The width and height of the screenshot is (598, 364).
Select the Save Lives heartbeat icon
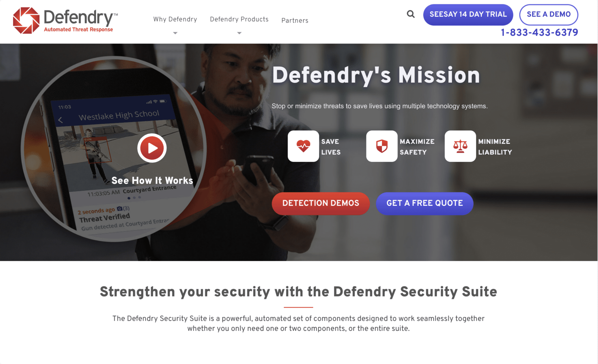pyautogui.click(x=303, y=146)
